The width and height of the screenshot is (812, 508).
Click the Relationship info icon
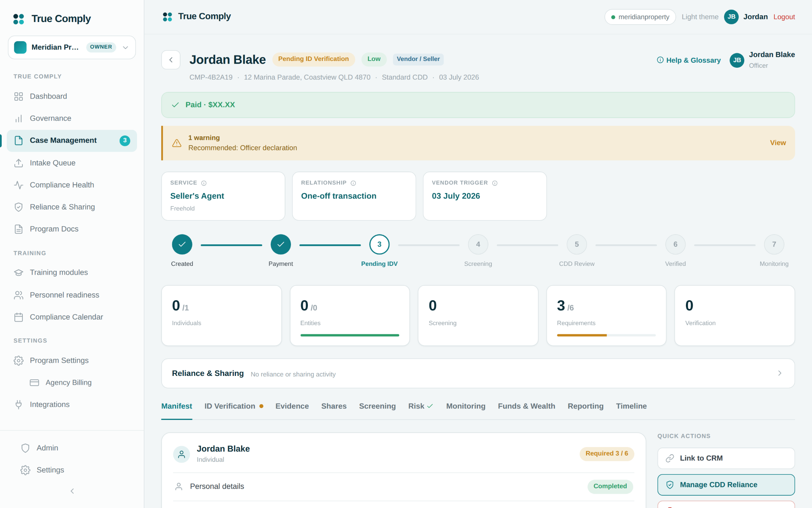pos(354,183)
